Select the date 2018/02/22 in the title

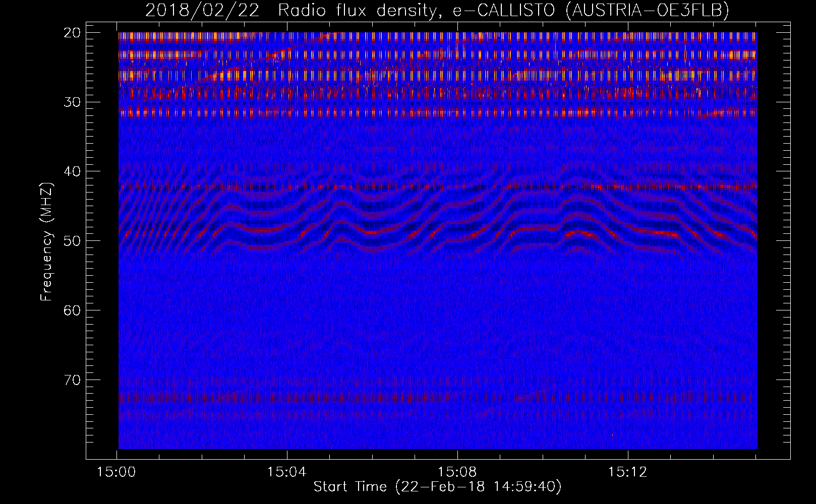coord(202,10)
